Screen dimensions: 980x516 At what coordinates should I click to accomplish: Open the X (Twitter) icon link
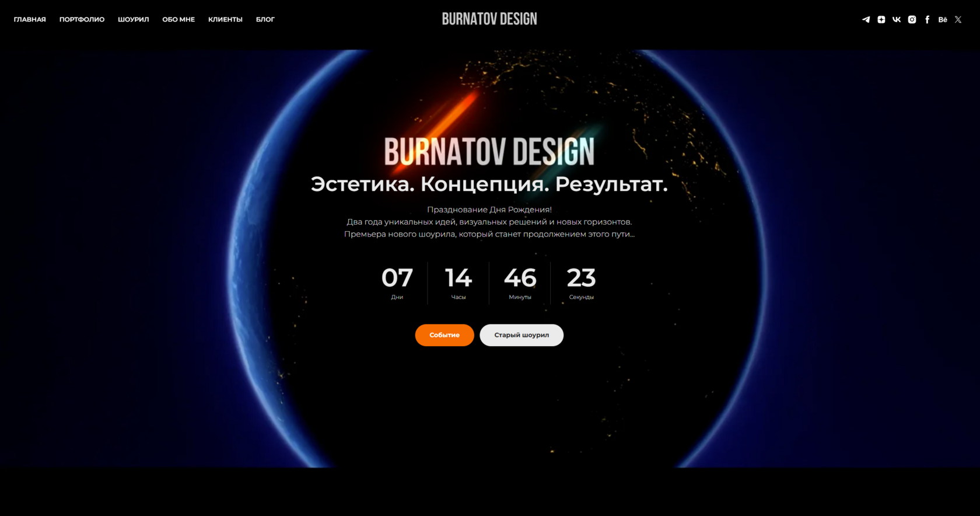click(958, 19)
